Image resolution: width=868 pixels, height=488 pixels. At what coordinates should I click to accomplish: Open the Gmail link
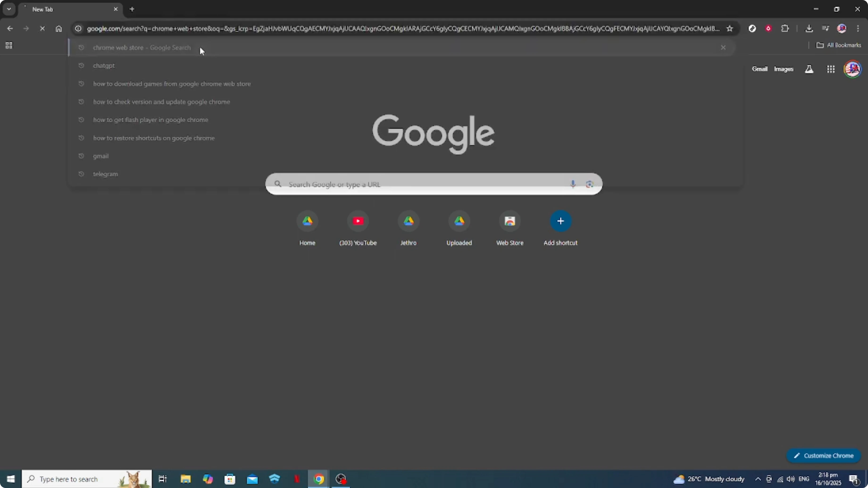[x=760, y=69]
